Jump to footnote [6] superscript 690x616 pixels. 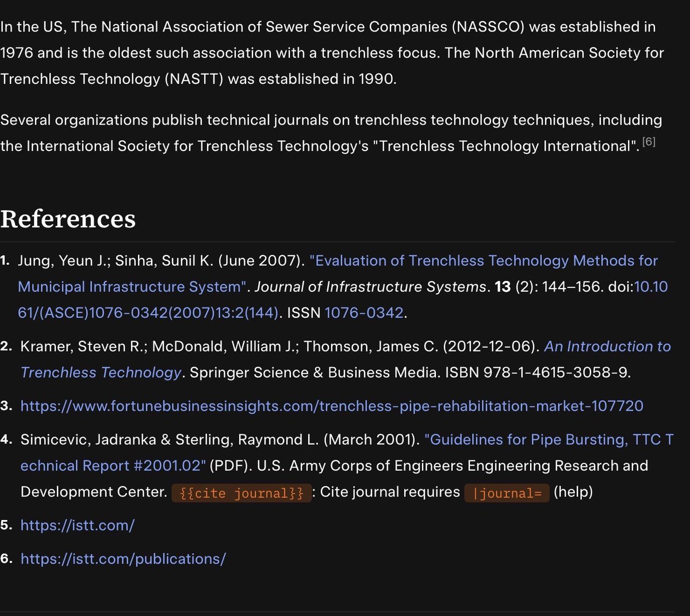(x=649, y=141)
